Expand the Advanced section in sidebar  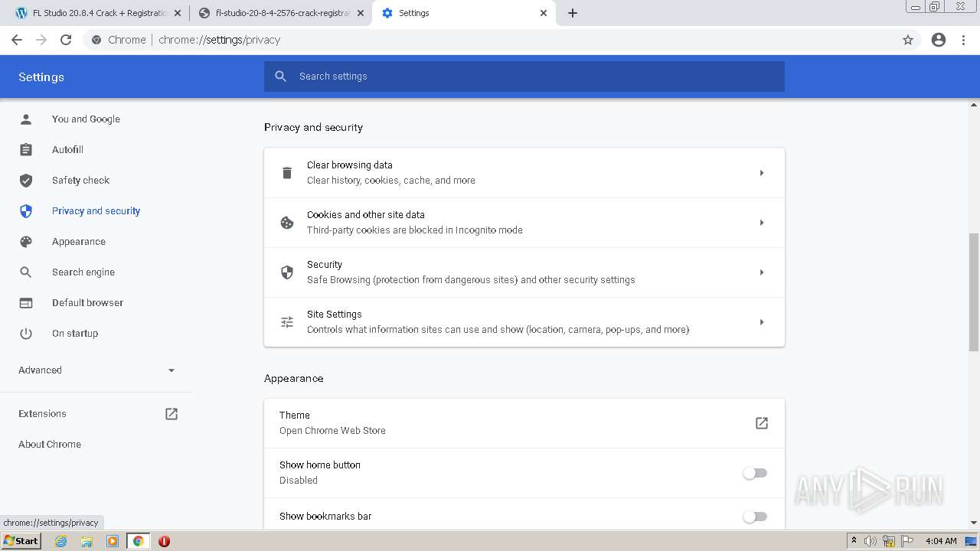pyautogui.click(x=96, y=370)
